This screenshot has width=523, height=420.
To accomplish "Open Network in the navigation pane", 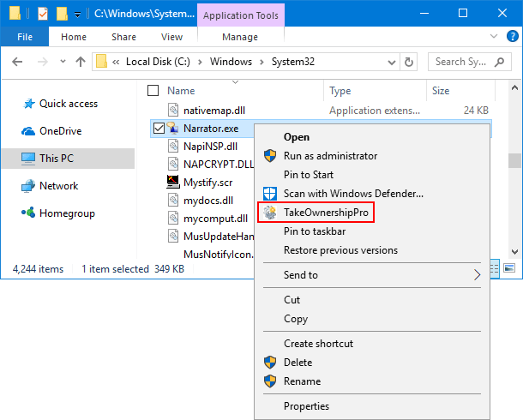I will tap(58, 186).
